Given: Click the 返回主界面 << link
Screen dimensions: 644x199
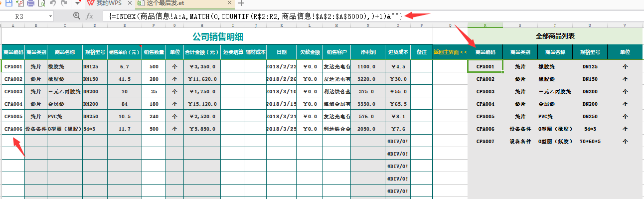Looking at the screenshot, I should click(x=451, y=51).
